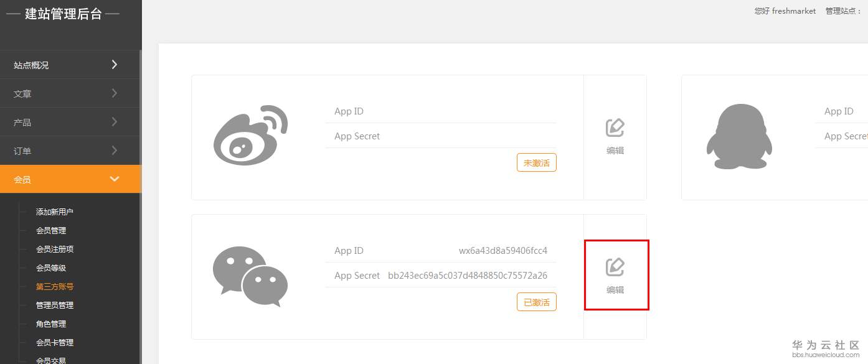868x364 pixels.
Task: Select 第三方账号 submenu item
Action: [55, 287]
